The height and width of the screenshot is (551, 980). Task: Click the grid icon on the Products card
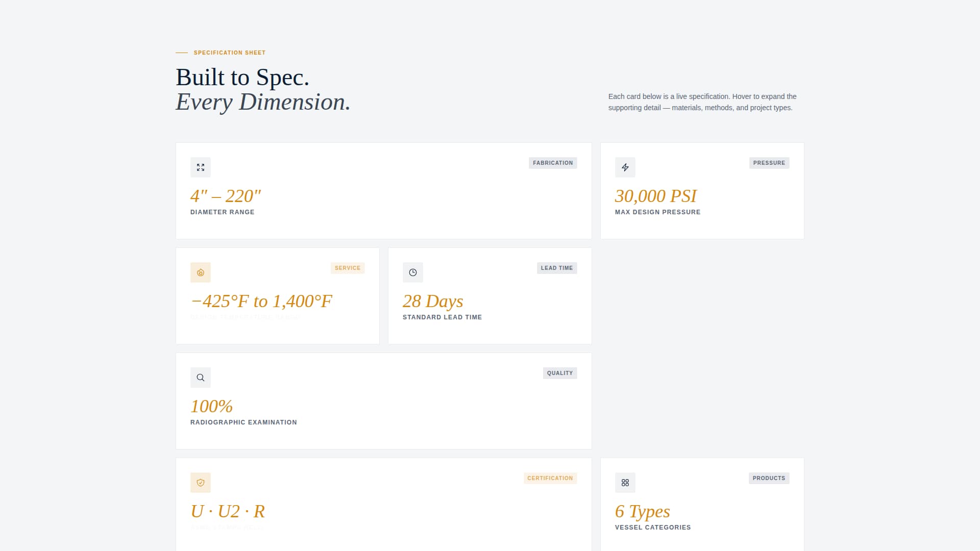625,482
